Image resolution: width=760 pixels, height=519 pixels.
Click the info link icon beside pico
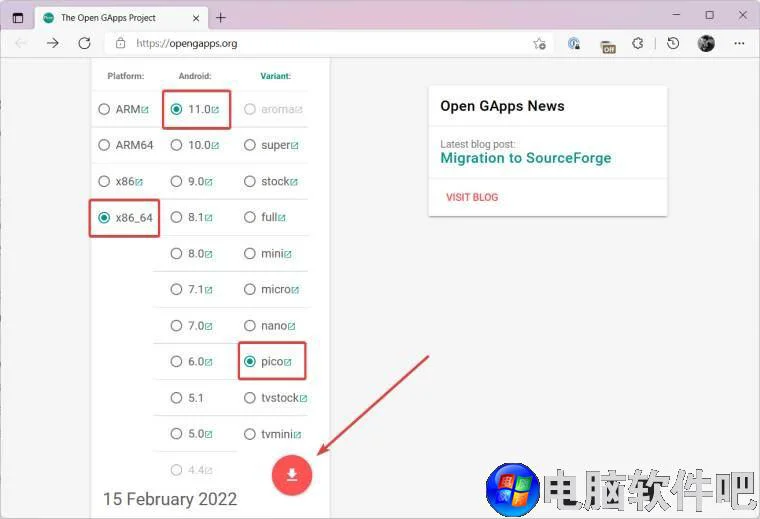tap(288, 362)
